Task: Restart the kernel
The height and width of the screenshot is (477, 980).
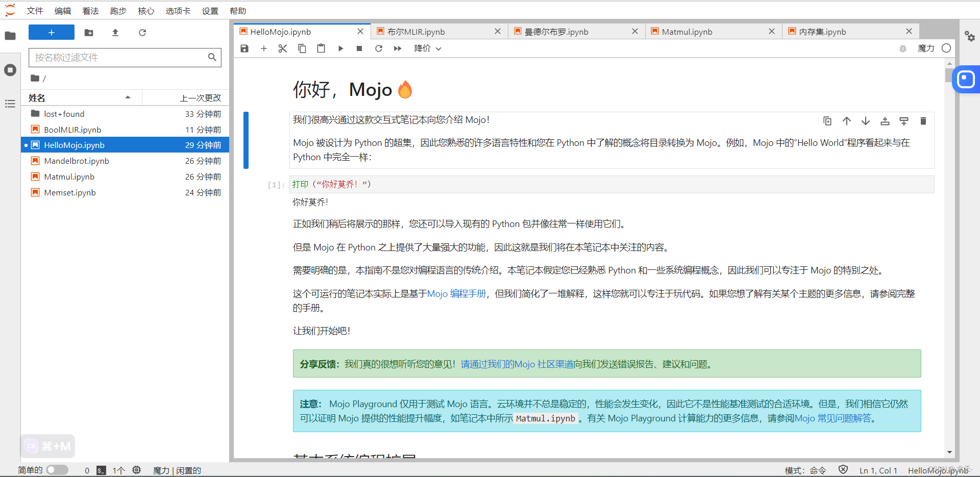Action: click(379, 48)
